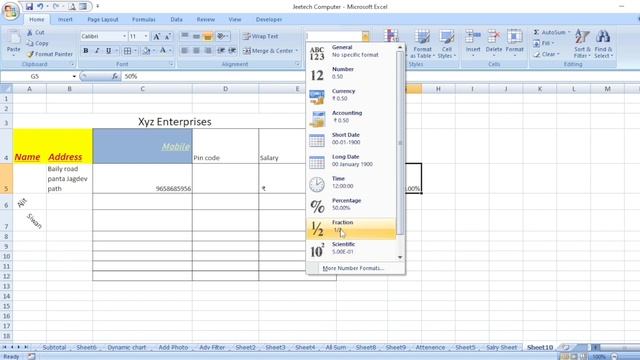Cut the selection with Cut
Image resolution: width=640 pixels, height=360 pixels.
click(36, 32)
